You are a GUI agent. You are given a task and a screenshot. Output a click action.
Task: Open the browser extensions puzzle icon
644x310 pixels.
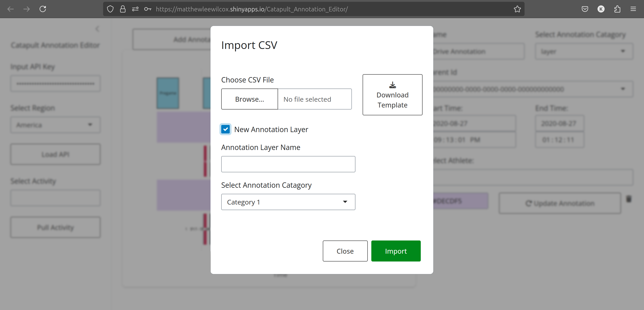[x=617, y=9]
